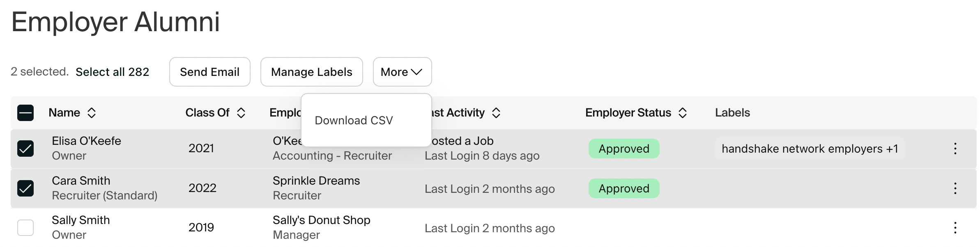This screenshot has height=247, width=980.
Task: Open Manage Labels
Action: (x=311, y=72)
